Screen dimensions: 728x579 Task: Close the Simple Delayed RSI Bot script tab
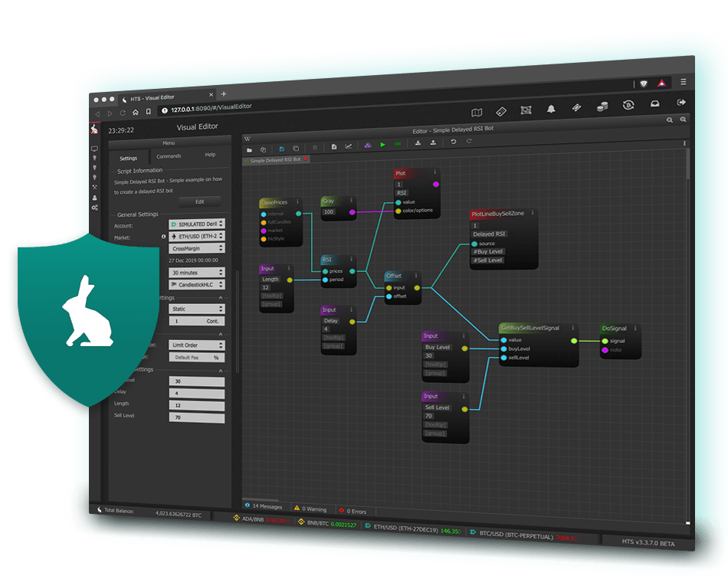click(x=306, y=159)
